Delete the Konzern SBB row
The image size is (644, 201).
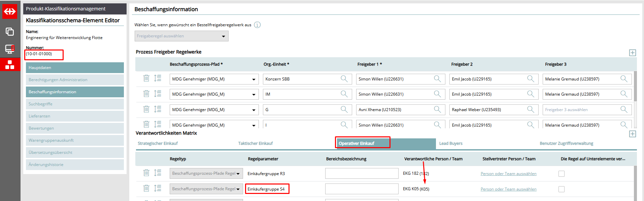(146, 78)
